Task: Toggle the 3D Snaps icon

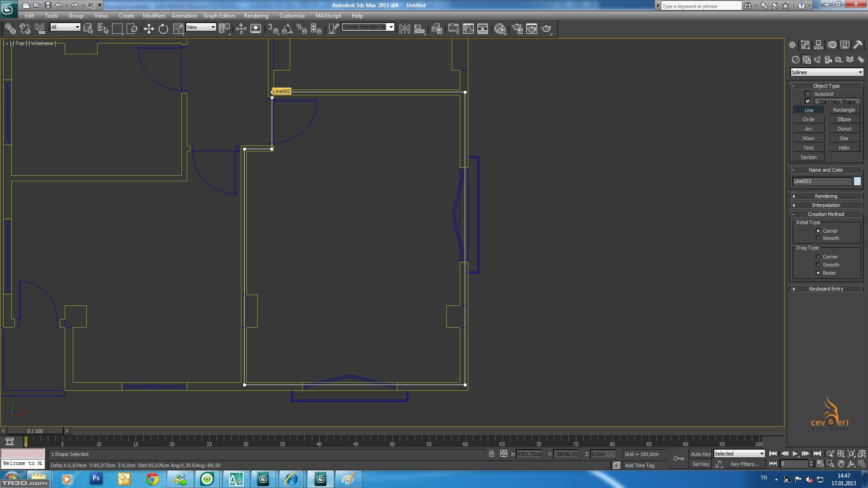Action: tap(272, 29)
